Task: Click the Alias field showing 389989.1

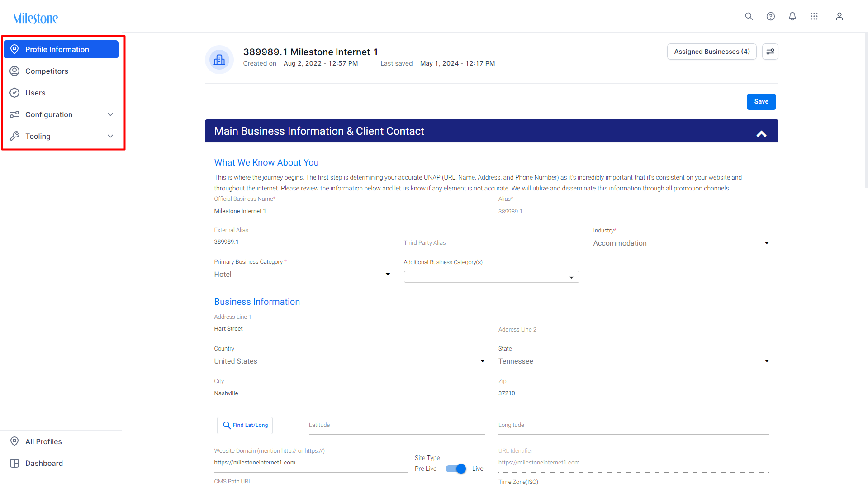Action: 586,212
